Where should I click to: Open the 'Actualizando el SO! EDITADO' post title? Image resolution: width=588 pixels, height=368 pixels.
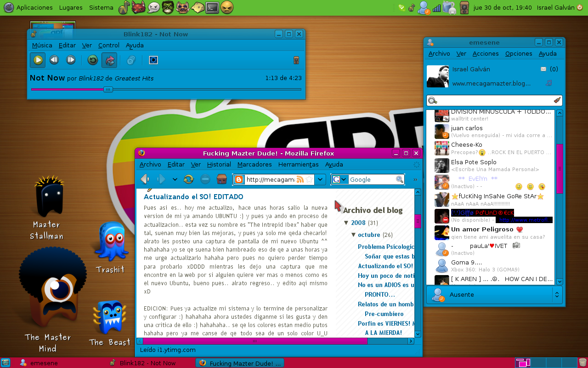click(x=193, y=197)
